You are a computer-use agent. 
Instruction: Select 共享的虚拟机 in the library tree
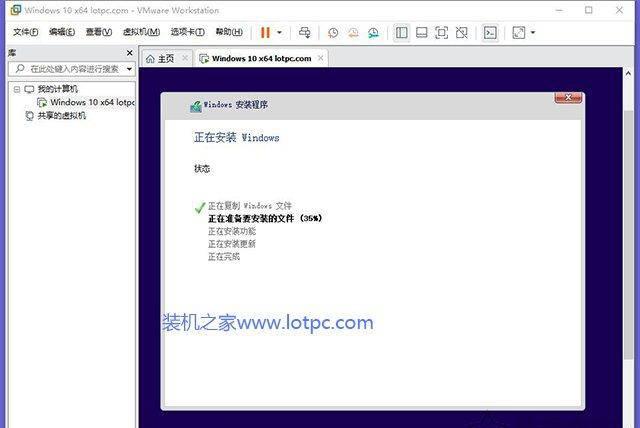pos(62,116)
